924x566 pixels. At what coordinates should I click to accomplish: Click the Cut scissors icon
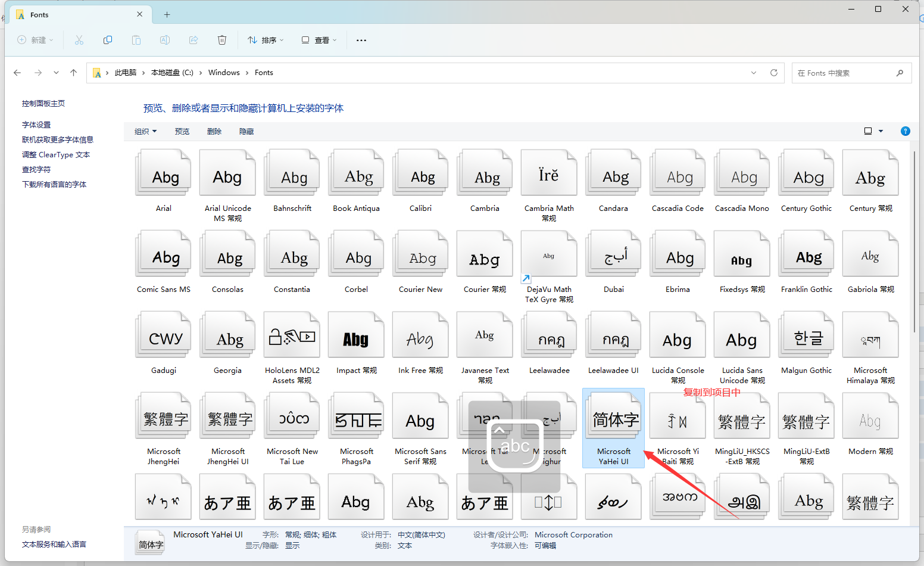(79, 40)
